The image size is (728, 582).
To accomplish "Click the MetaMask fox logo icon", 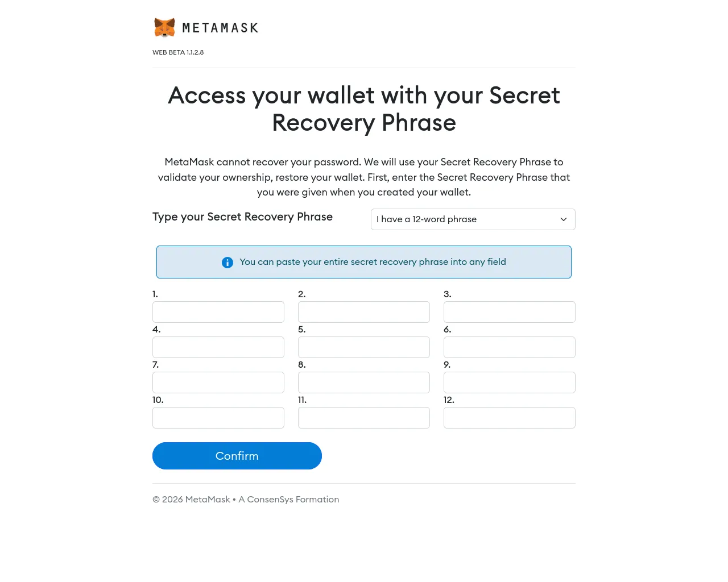I will pos(164,27).
